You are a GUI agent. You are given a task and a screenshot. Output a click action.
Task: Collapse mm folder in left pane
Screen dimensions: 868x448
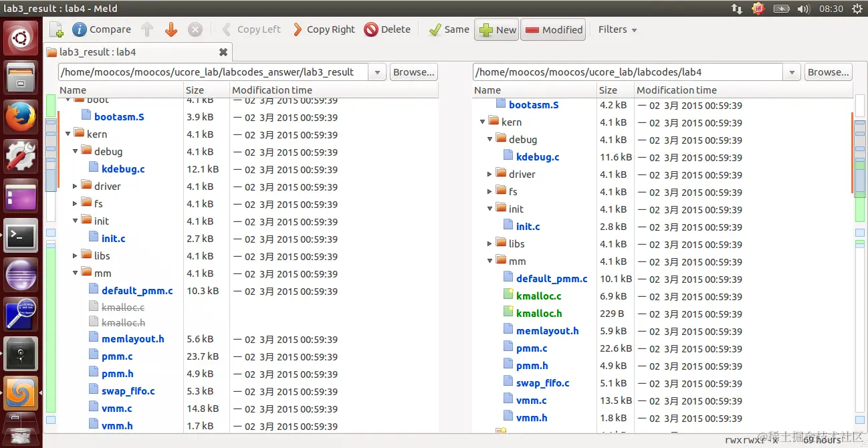(76, 273)
